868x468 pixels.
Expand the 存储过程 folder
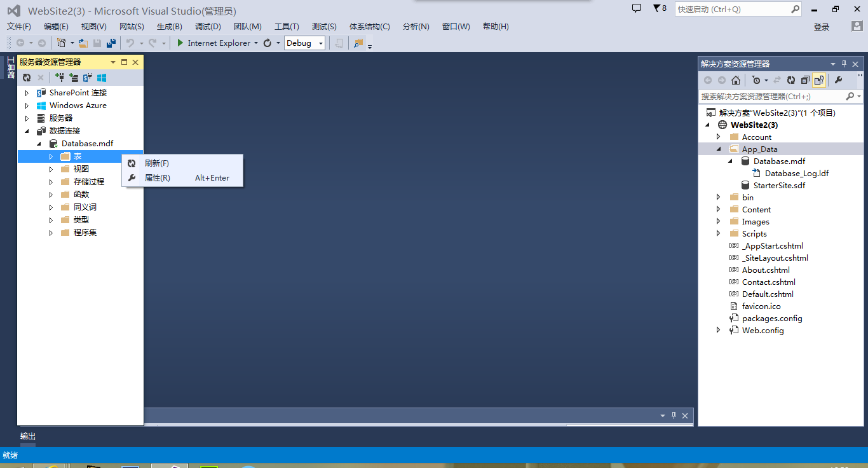[x=51, y=182]
